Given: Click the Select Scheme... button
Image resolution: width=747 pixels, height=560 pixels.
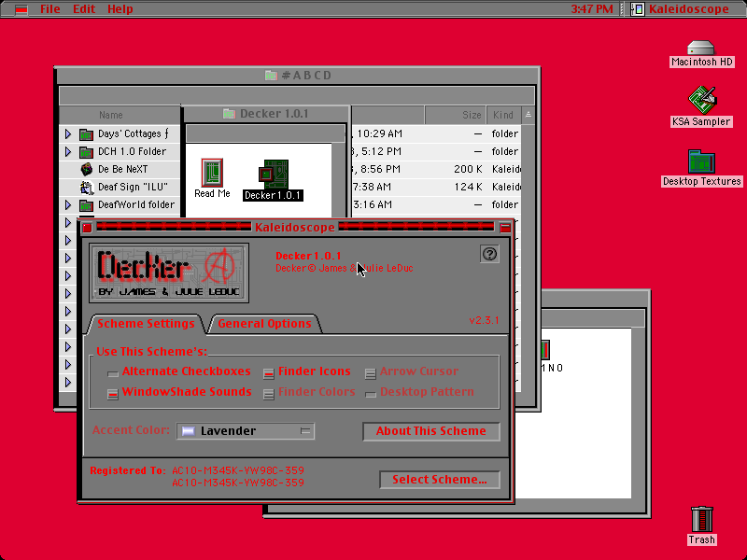Looking at the screenshot, I should pyautogui.click(x=440, y=480).
